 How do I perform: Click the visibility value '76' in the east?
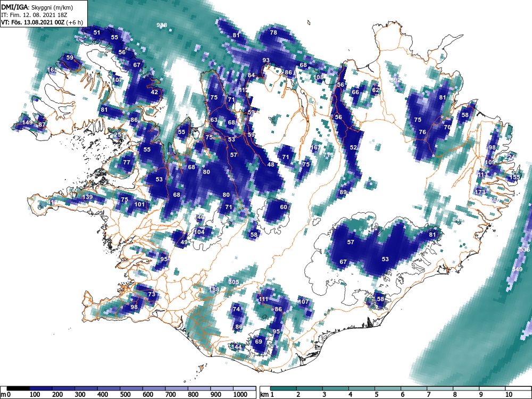pos(422,132)
